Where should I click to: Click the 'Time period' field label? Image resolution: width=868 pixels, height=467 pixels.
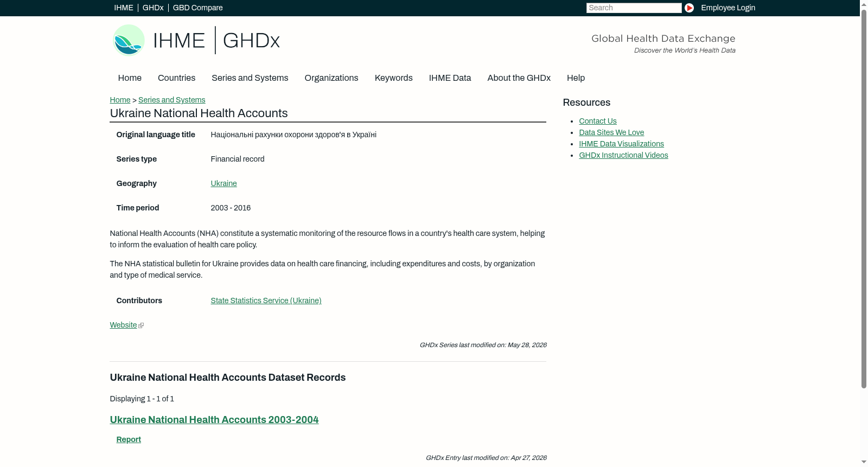(137, 208)
